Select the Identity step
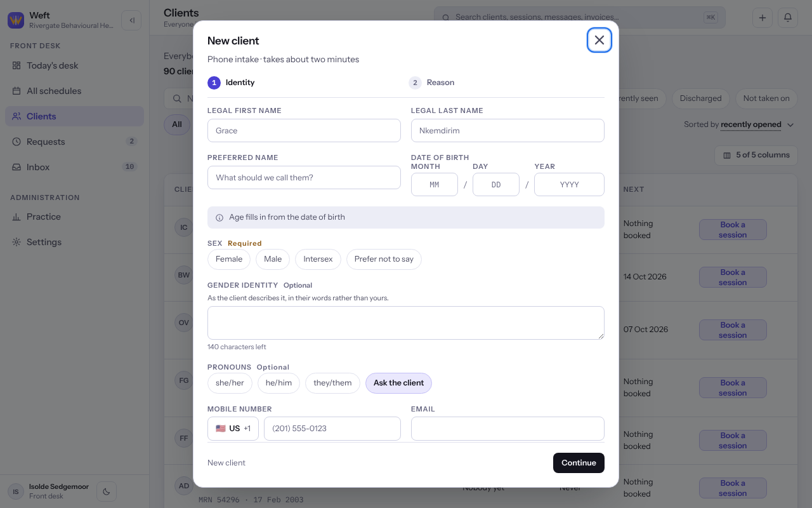 (232, 83)
